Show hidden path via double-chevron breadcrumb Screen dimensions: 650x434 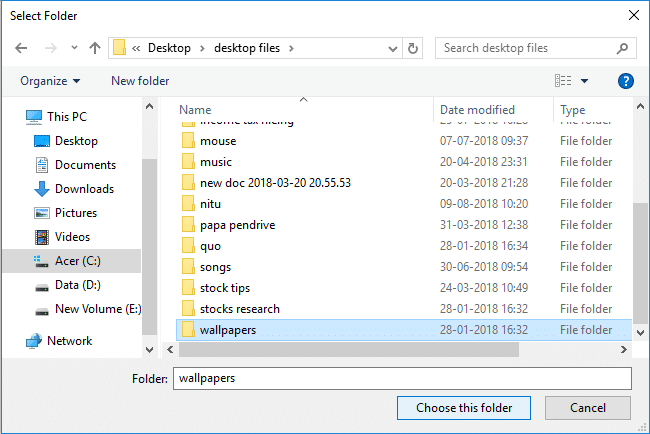[x=136, y=48]
